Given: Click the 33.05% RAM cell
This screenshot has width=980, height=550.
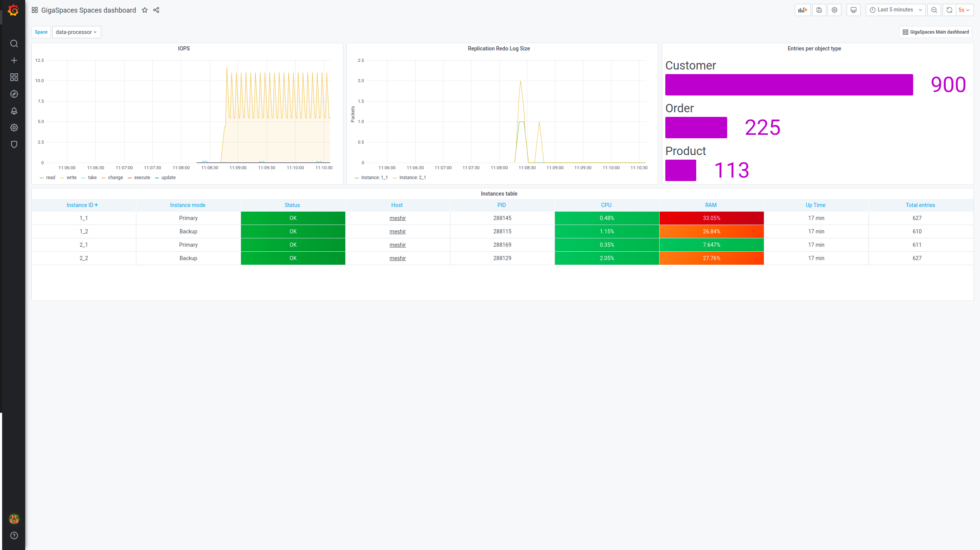Looking at the screenshot, I should tap(712, 218).
